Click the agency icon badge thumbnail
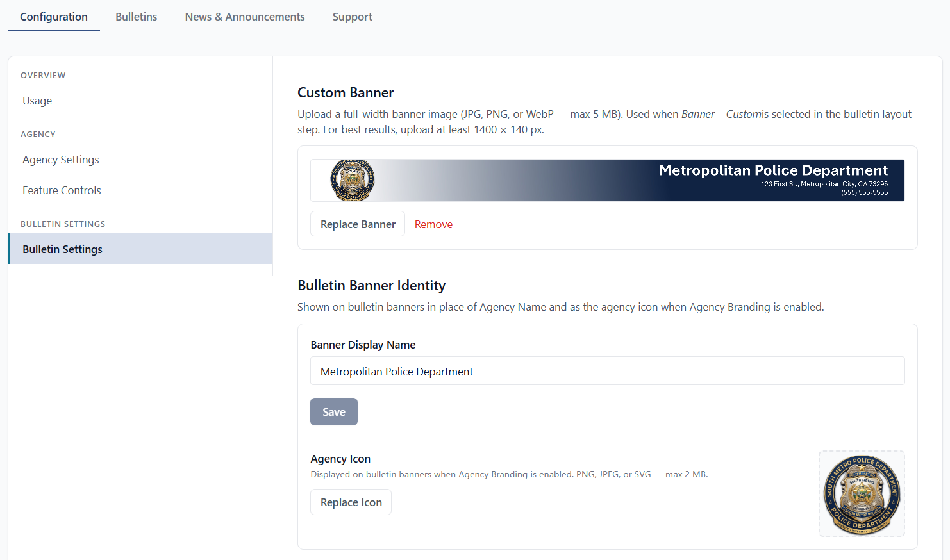Image resolution: width=950 pixels, height=560 pixels. [x=862, y=493]
